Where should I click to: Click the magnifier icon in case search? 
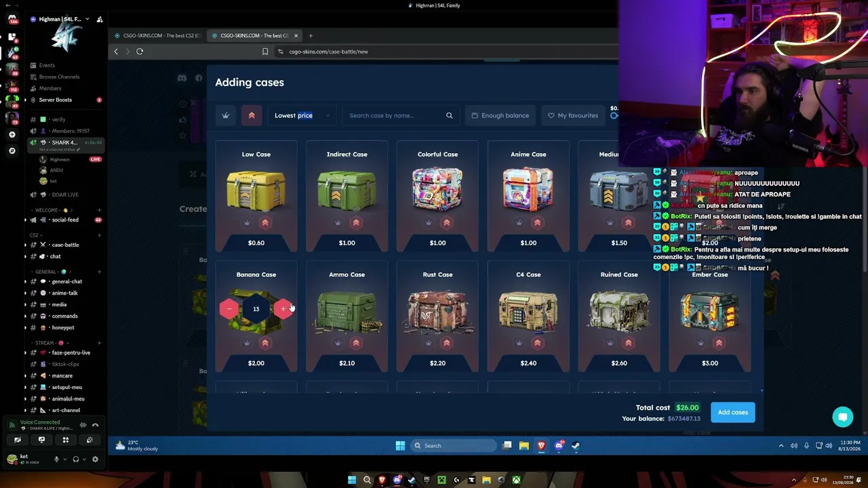click(x=449, y=115)
